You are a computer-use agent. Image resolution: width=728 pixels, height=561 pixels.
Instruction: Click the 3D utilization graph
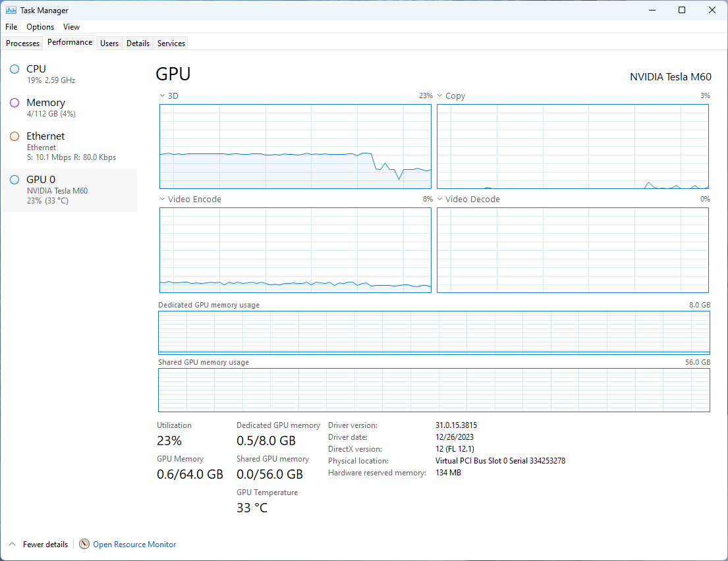coord(295,146)
